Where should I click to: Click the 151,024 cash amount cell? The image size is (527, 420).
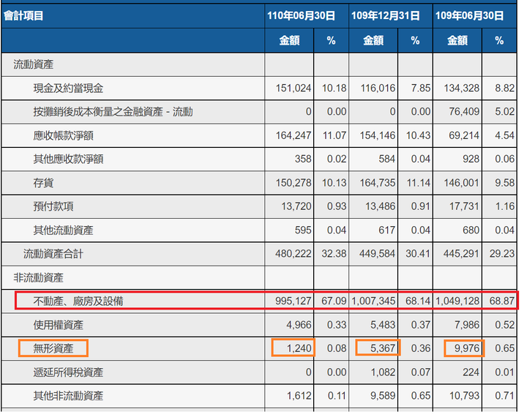[294, 89]
